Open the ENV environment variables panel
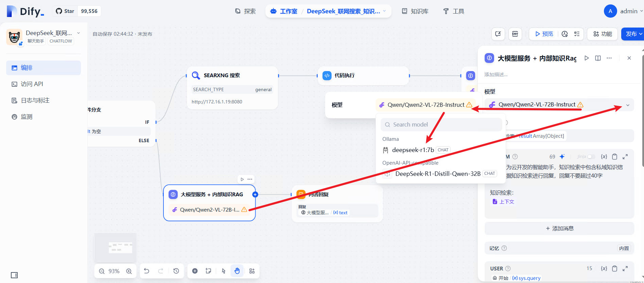The width and height of the screenshot is (644, 283). pyautogui.click(x=515, y=34)
